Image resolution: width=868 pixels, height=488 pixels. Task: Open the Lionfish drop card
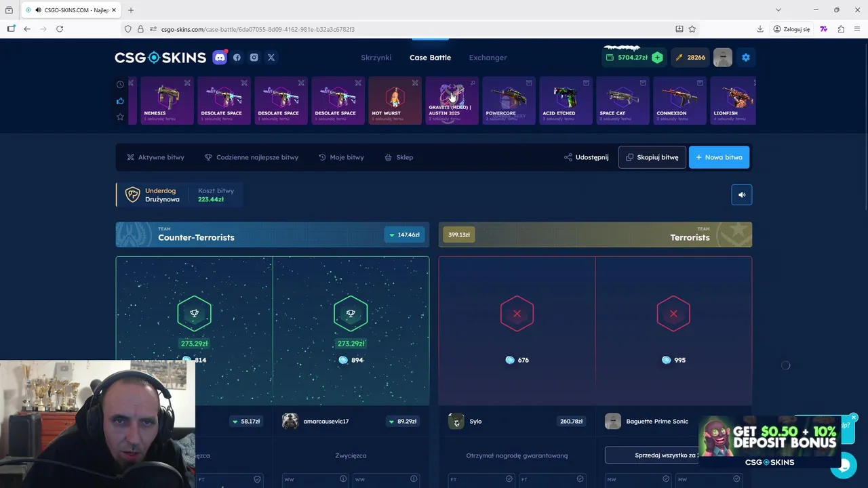(x=733, y=100)
